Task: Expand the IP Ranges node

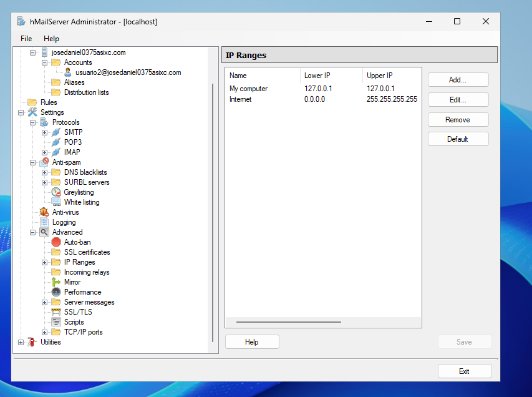Action: coord(44,262)
